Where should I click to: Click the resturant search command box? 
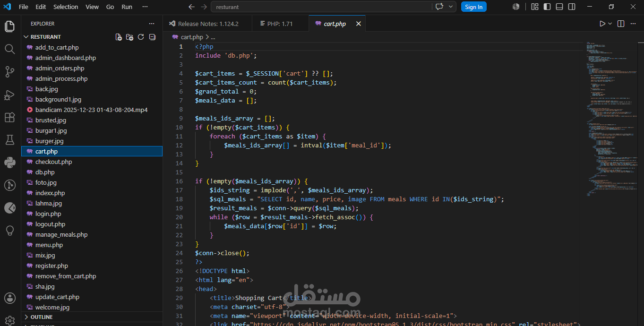click(321, 7)
